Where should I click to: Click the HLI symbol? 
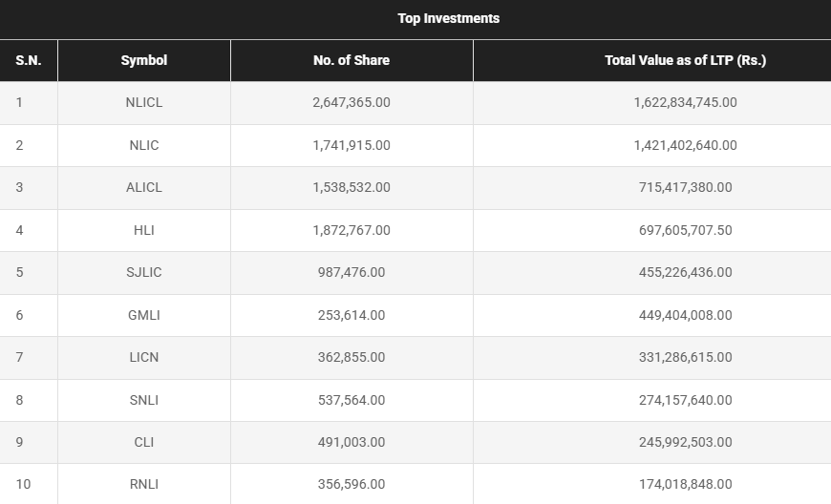[143, 230]
